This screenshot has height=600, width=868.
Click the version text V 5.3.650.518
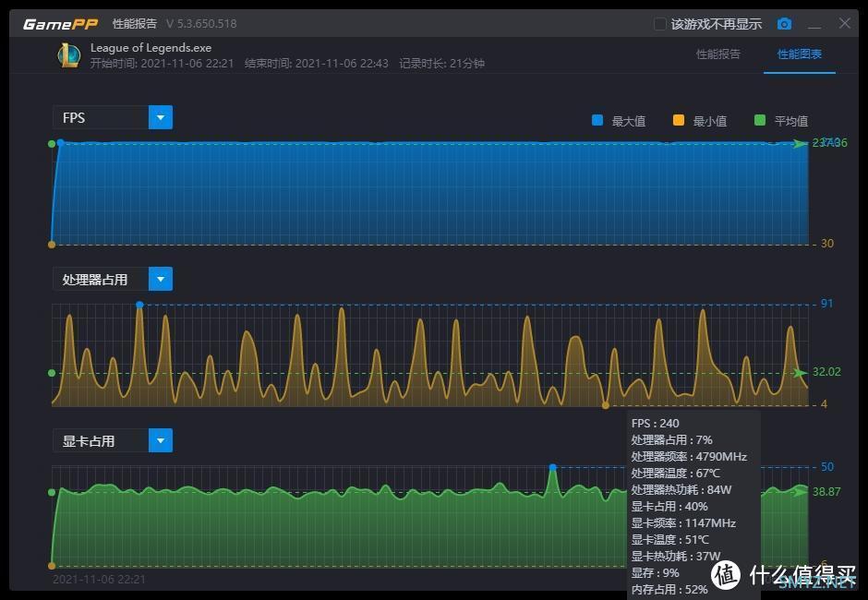click(x=201, y=24)
